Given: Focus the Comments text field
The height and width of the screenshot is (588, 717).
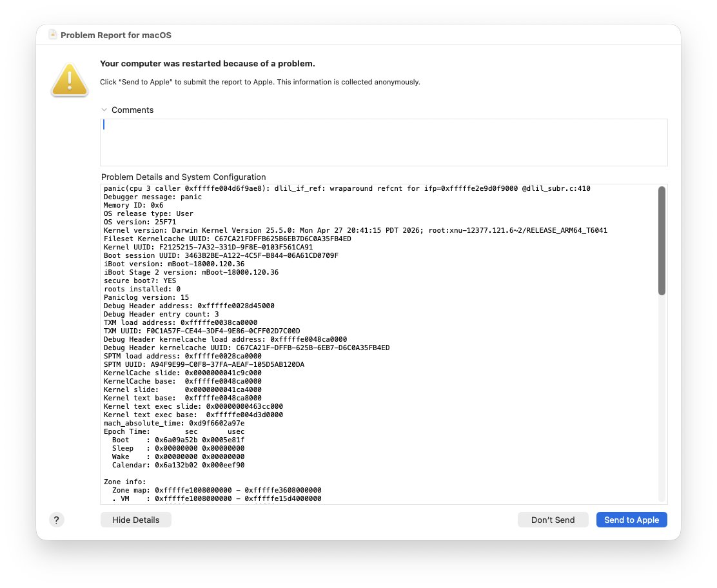Looking at the screenshot, I should [x=384, y=142].
